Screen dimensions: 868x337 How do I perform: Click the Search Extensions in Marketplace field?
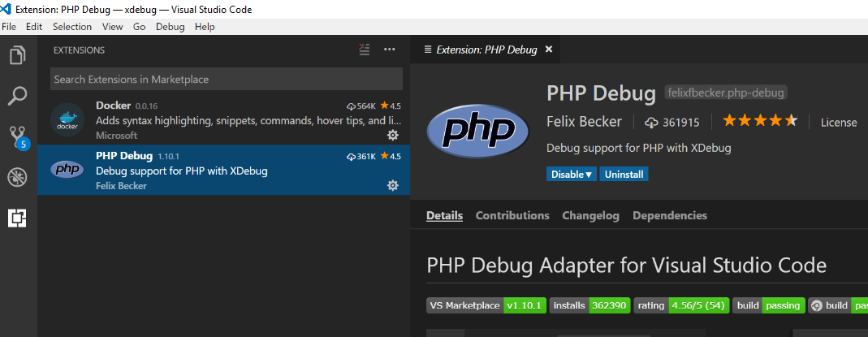tap(226, 80)
